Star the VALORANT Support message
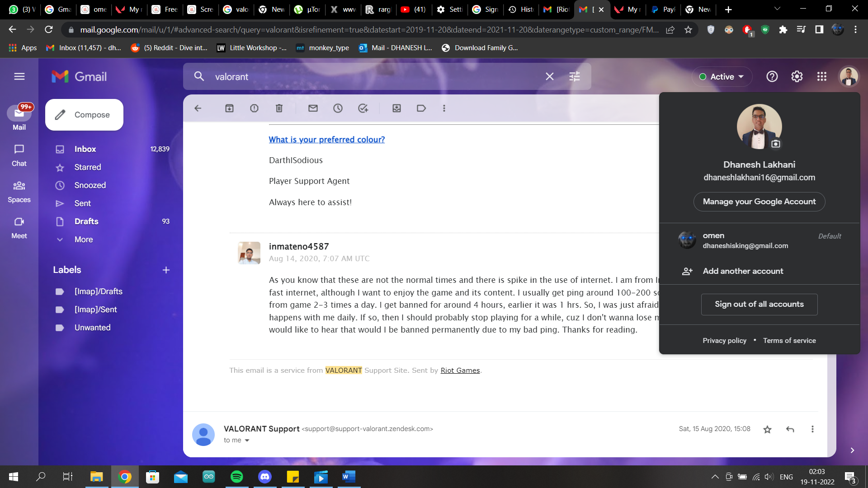868x488 pixels. point(768,429)
